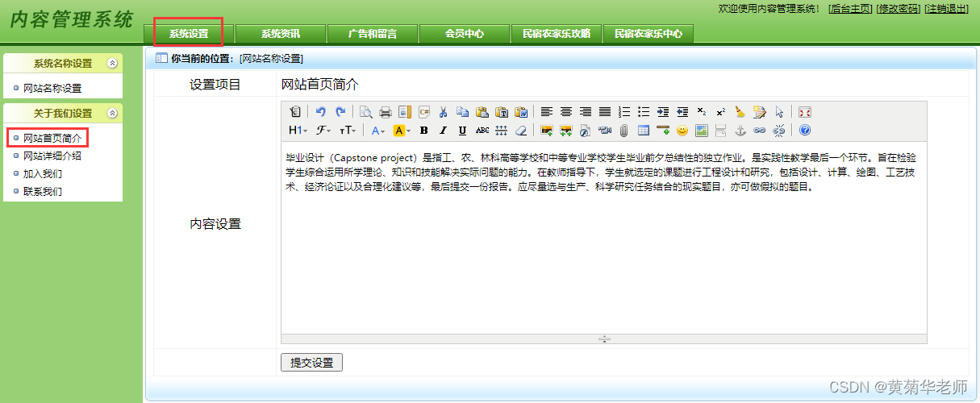Open the highlight background color picker
This screenshot has height=403, width=980.
(402, 130)
